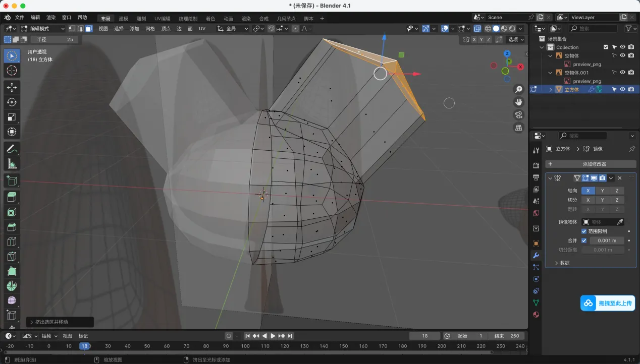Enable mirror axis Y button

coord(602,191)
